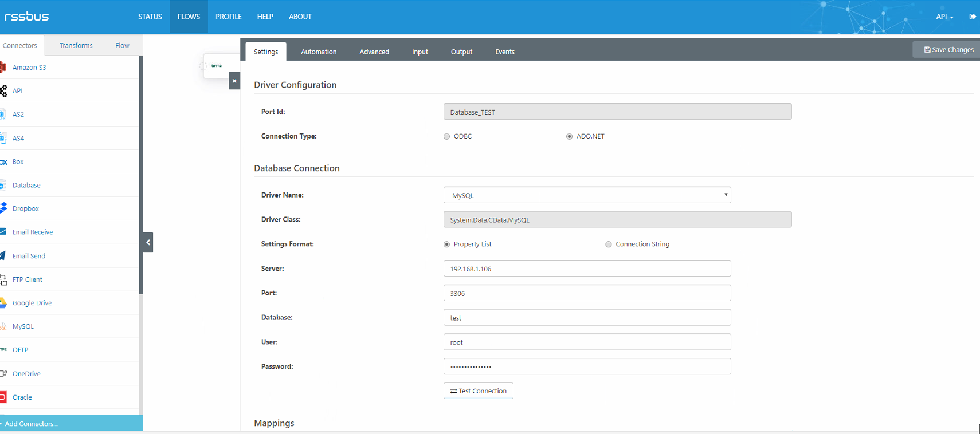Viewport: 980px width, 434px height.
Task: Click the API connector gear icon
Action: [x=3, y=90]
